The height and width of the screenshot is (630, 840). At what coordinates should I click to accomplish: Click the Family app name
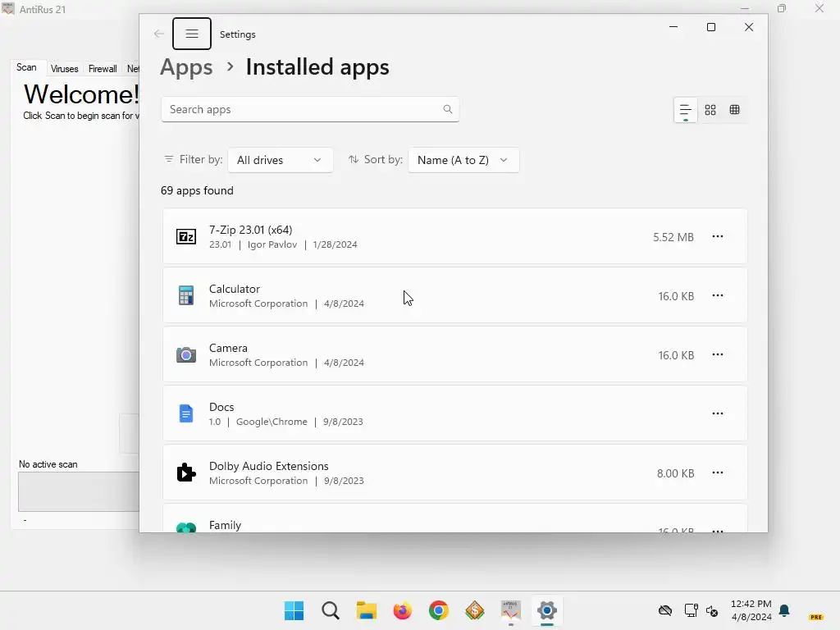coord(225,525)
